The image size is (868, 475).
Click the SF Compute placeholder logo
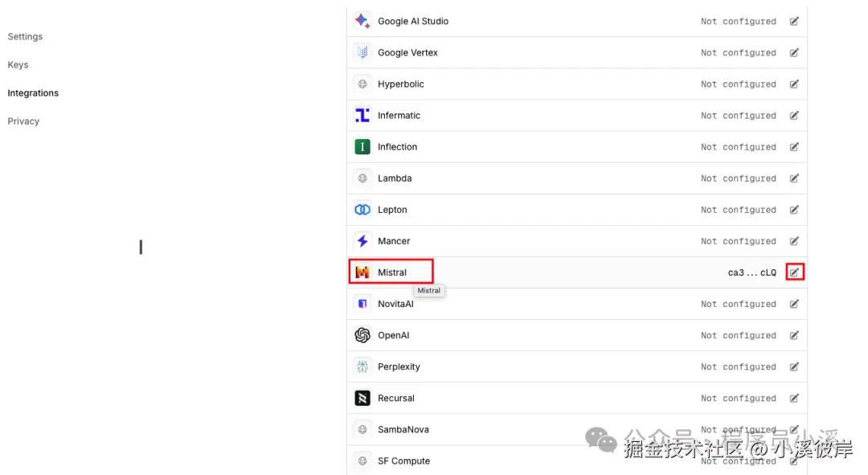tap(362, 461)
